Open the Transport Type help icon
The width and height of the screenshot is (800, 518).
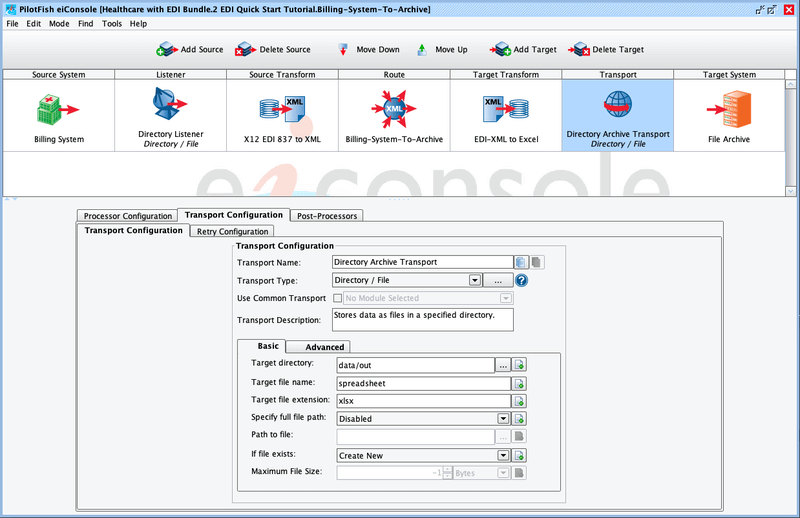pos(521,280)
